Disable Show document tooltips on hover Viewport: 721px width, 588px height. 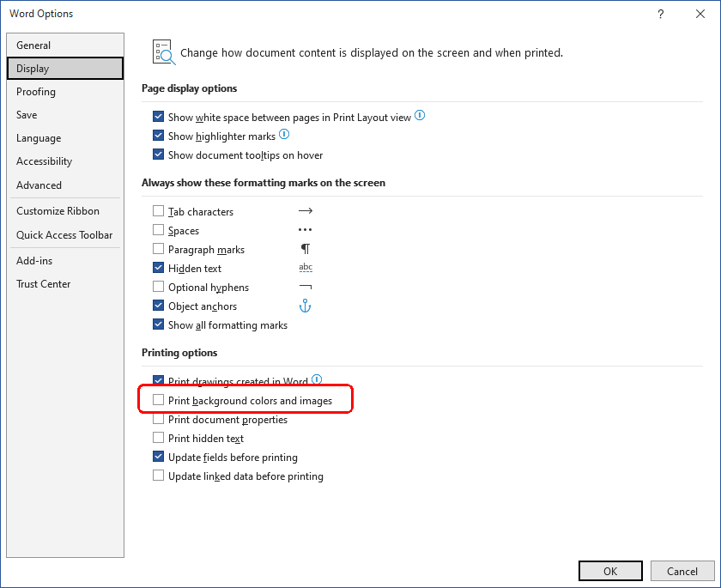(x=158, y=154)
